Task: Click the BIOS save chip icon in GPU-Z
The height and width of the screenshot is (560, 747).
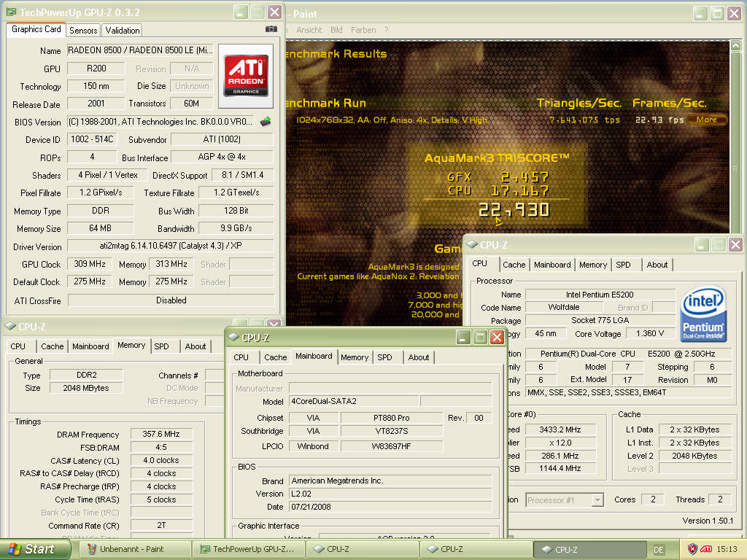Action: [x=266, y=122]
